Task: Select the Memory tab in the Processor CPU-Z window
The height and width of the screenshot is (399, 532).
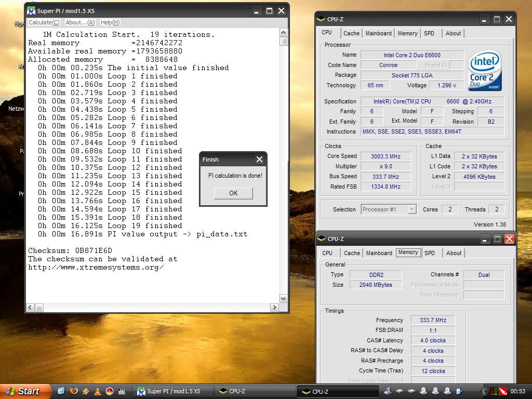Action: click(407, 33)
